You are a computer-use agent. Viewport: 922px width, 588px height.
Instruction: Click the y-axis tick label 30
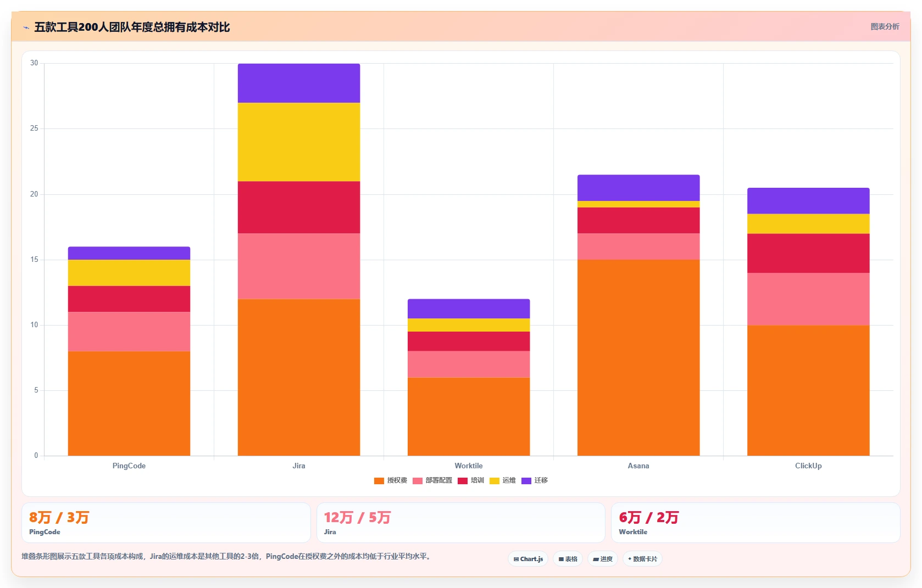[x=35, y=63]
